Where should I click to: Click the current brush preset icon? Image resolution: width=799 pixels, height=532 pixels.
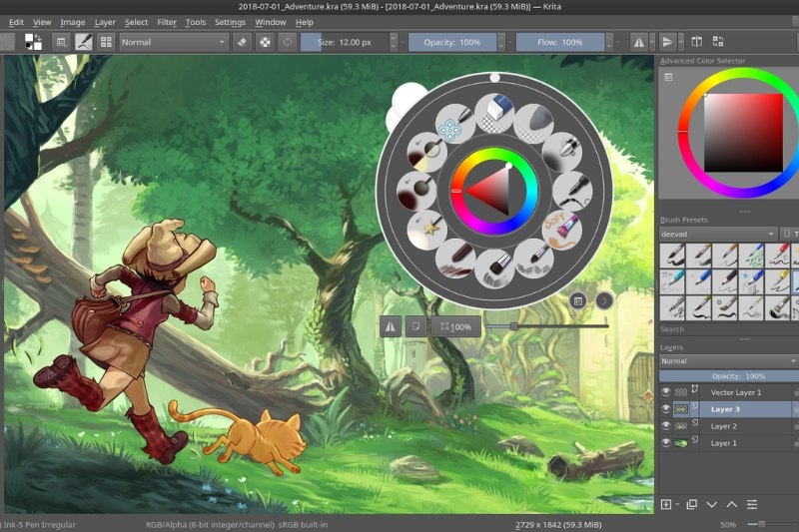click(84, 42)
